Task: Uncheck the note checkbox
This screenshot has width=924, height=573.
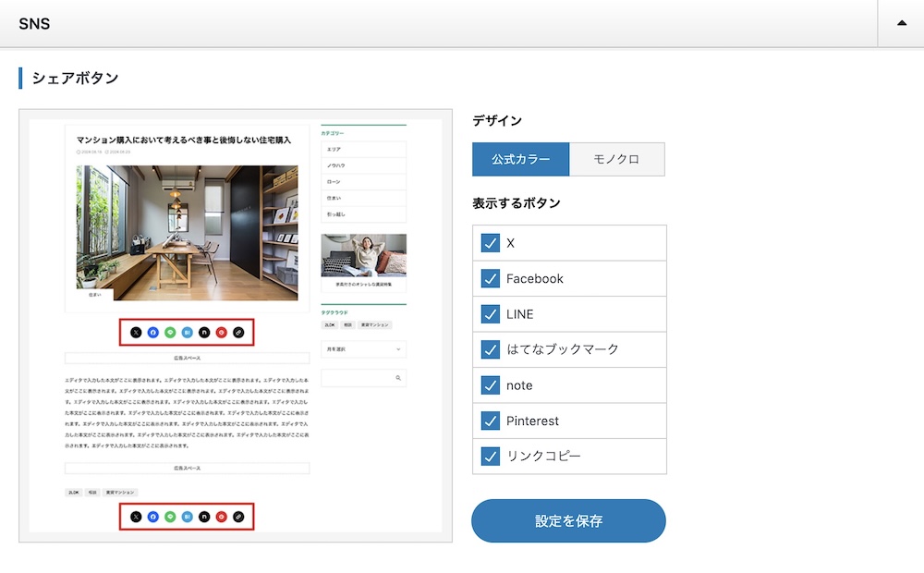Action: [491, 385]
